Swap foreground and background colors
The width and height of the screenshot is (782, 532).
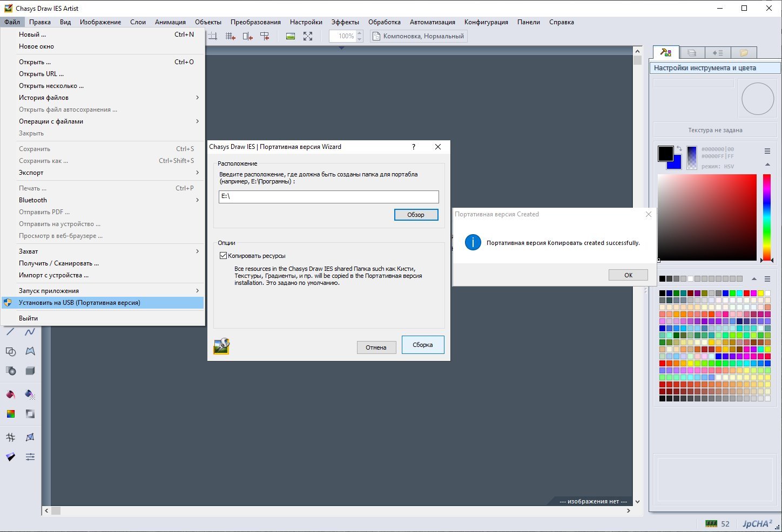(x=679, y=149)
